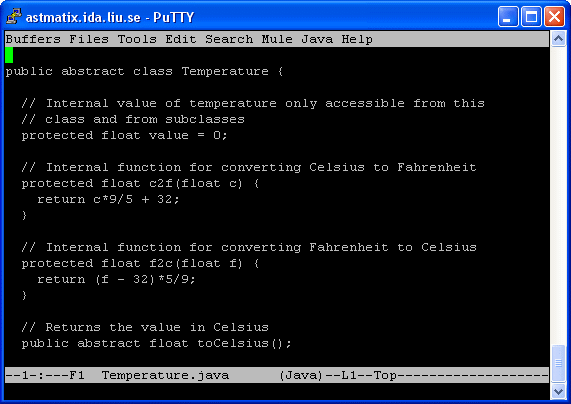The height and width of the screenshot is (404, 571).
Task: Open the Help menu
Action: pos(357,39)
